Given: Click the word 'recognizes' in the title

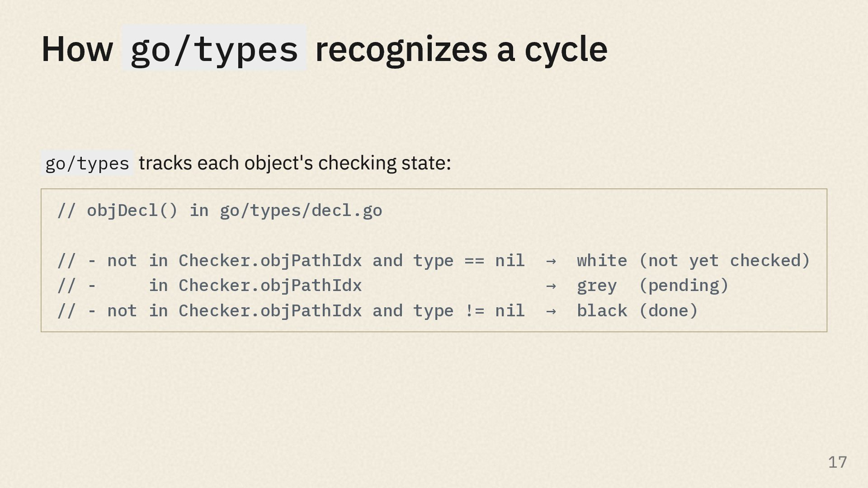Looking at the screenshot, I should point(401,50).
